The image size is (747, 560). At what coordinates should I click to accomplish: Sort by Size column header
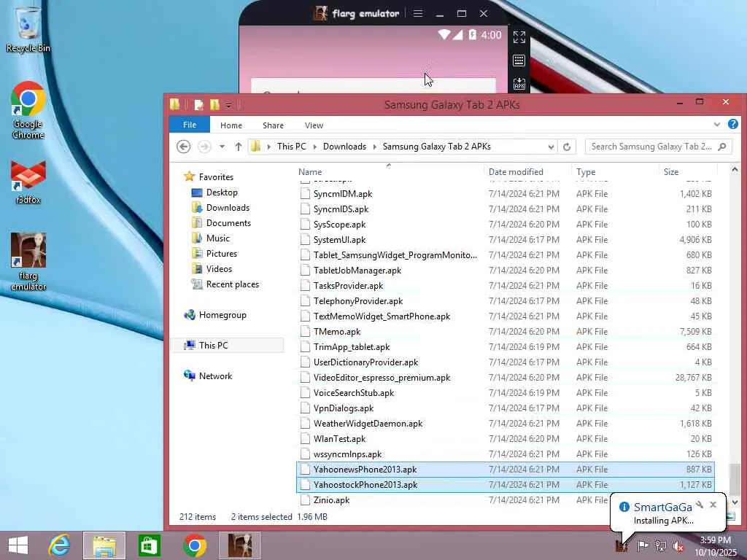[687, 172]
